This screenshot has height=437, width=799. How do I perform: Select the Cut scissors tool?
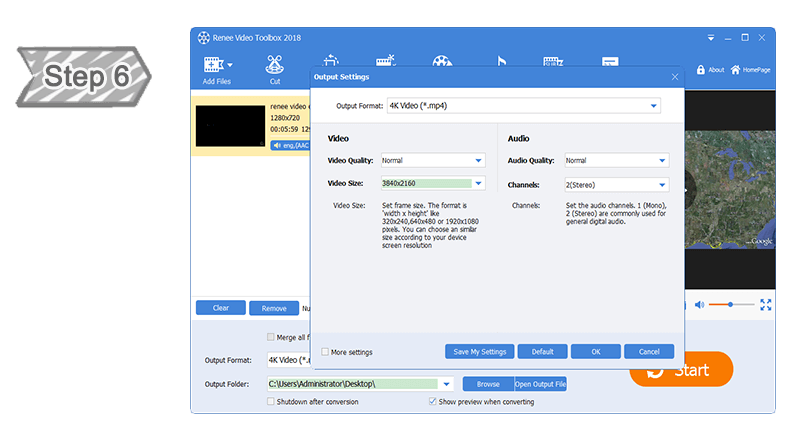point(274,64)
